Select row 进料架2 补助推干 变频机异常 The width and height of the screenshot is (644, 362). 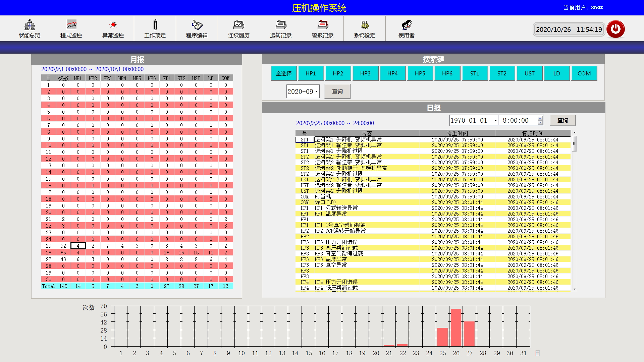(x=433, y=168)
